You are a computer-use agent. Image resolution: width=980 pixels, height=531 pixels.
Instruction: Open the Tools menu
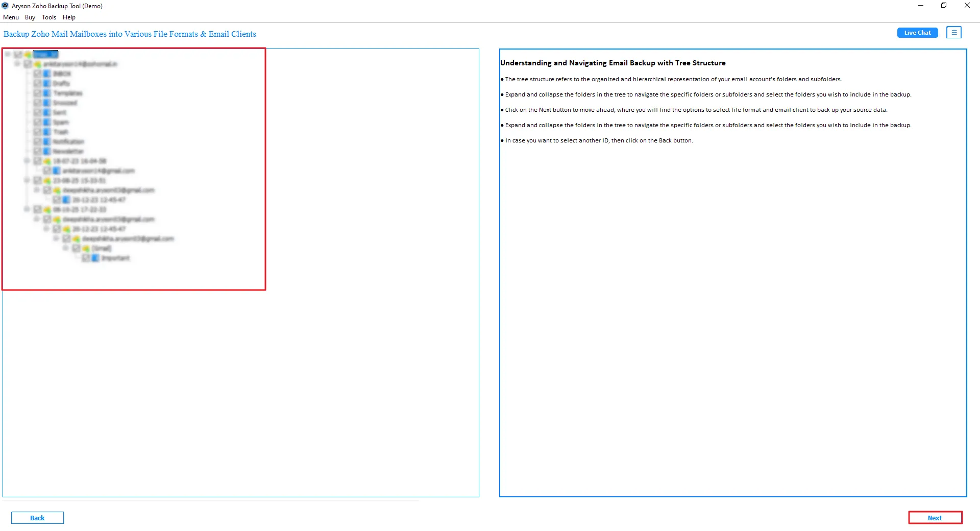point(49,17)
